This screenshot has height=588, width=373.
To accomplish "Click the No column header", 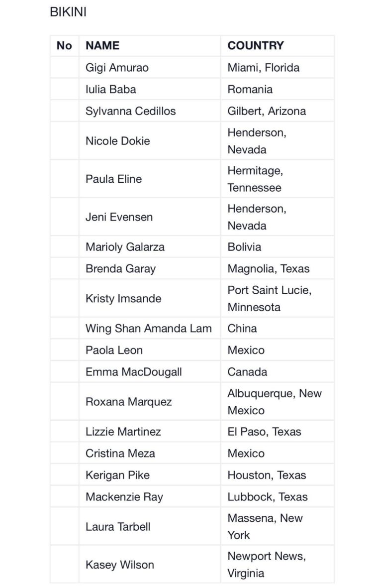I will pyautogui.click(x=64, y=46).
